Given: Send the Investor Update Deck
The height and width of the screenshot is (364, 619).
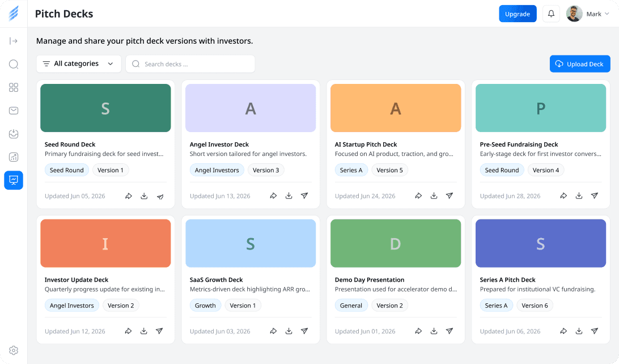Looking at the screenshot, I should click(x=159, y=331).
